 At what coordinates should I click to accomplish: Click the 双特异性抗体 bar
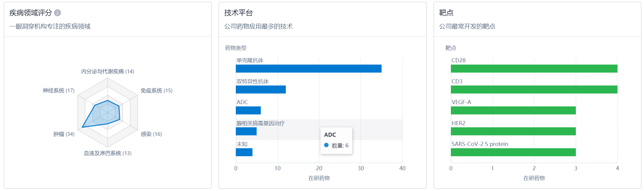(x=261, y=90)
